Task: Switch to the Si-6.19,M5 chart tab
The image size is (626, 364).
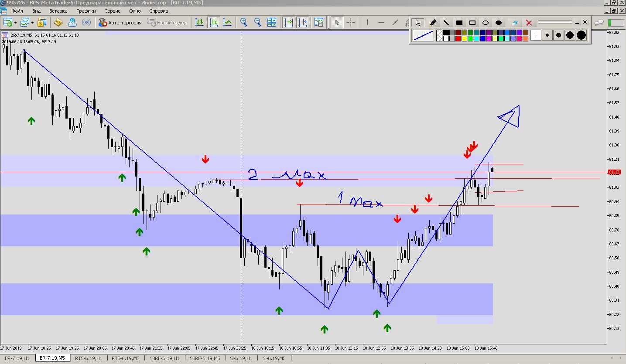Action: tap(274, 358)
